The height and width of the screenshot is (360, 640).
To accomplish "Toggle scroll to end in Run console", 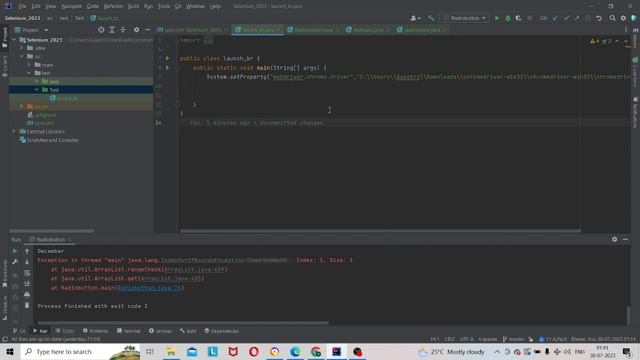I will point(27,283).
